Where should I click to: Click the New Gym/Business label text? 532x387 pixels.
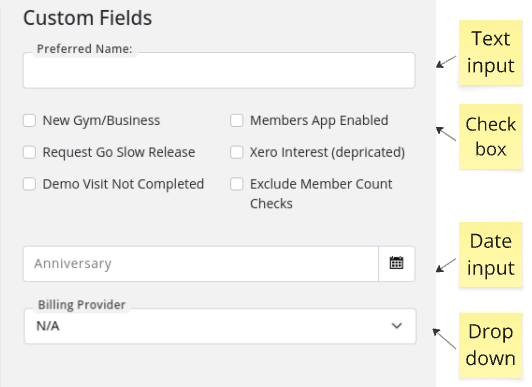click(101, 121)
